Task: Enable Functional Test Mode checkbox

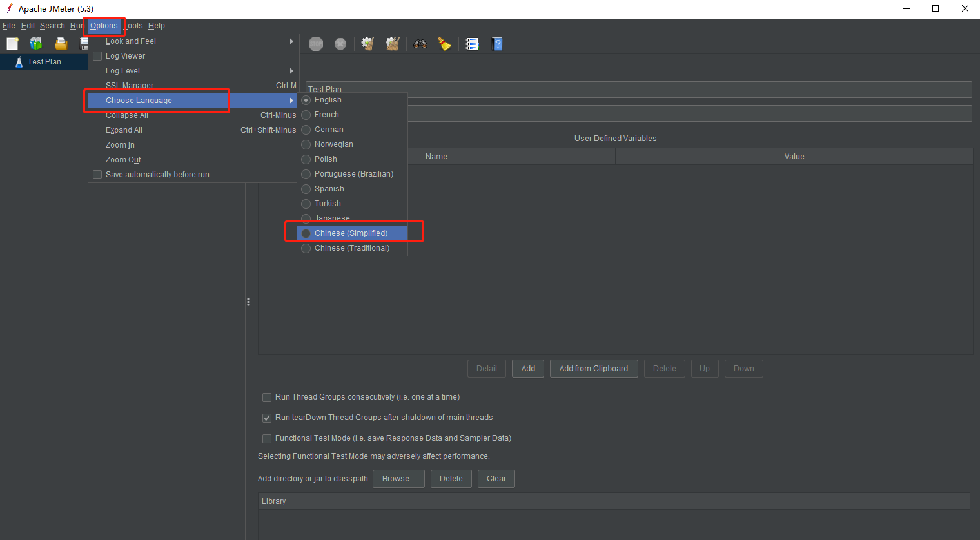Action: [267, 439]
